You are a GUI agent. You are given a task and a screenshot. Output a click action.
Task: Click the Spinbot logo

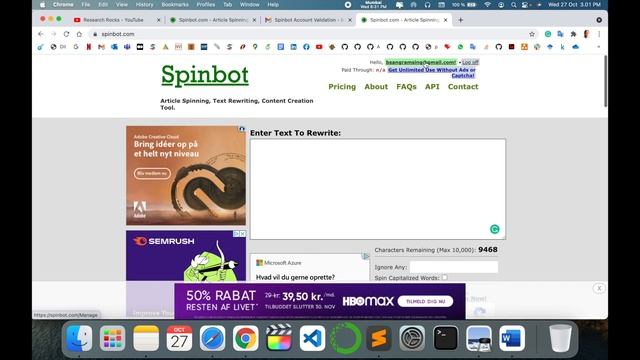(x=205, y=76)
